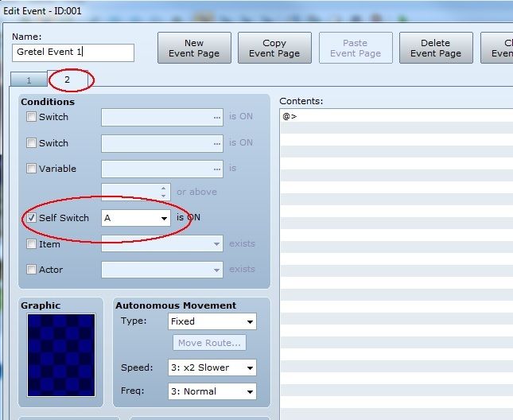Uncheck the Self Switch checkbox
Viewport: 513px width, 420px height.
click(32, 218)
